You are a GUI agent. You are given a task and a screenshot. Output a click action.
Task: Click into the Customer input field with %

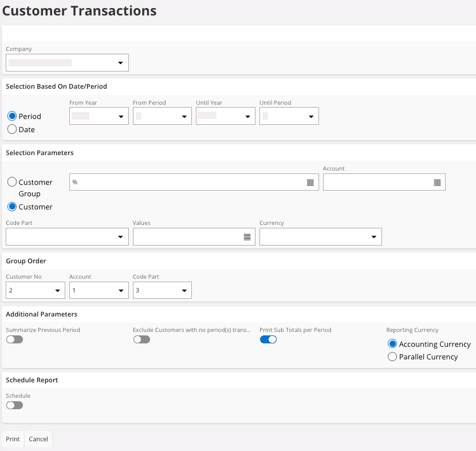pos(186,183)
